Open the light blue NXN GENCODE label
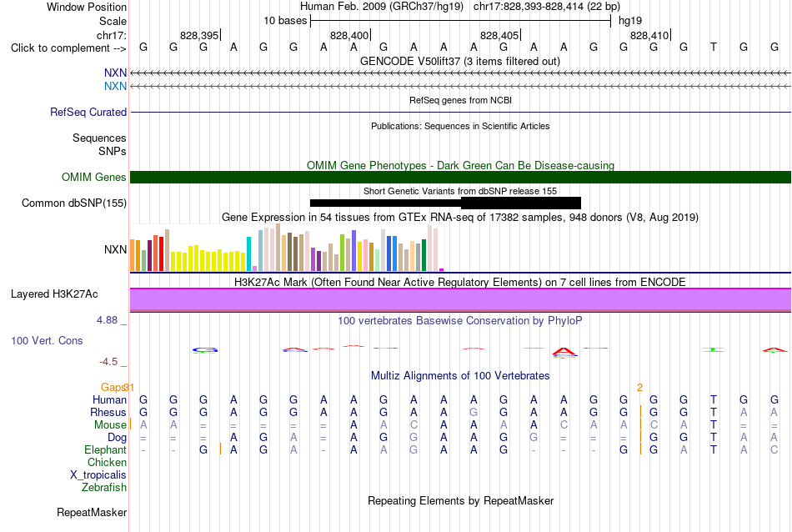 [x=115, y=87]
